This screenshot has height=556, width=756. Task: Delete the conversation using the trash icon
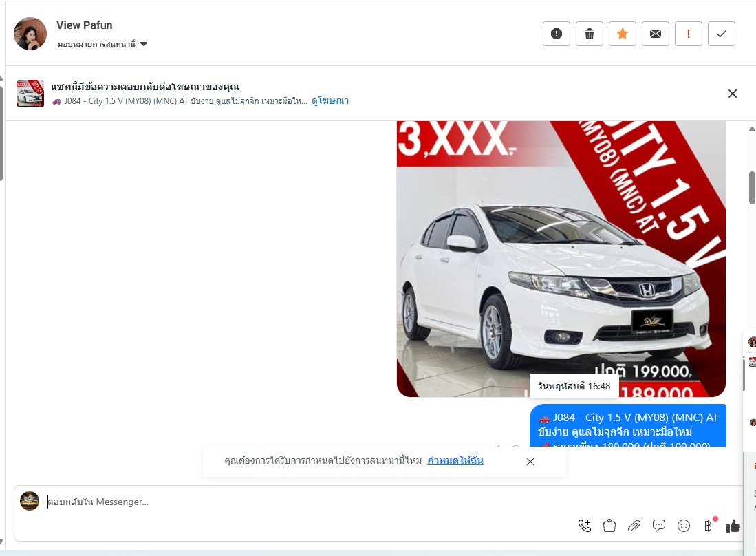tap(589, 34)
